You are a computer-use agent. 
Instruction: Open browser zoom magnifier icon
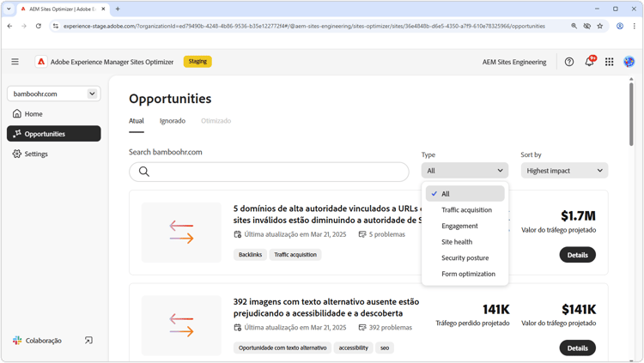point(574,26)
